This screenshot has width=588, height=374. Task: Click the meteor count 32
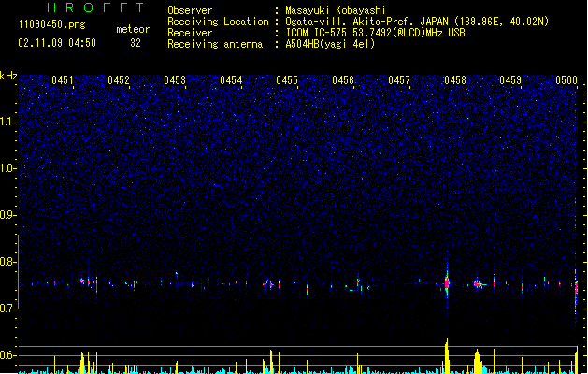(x=136, y=43)
